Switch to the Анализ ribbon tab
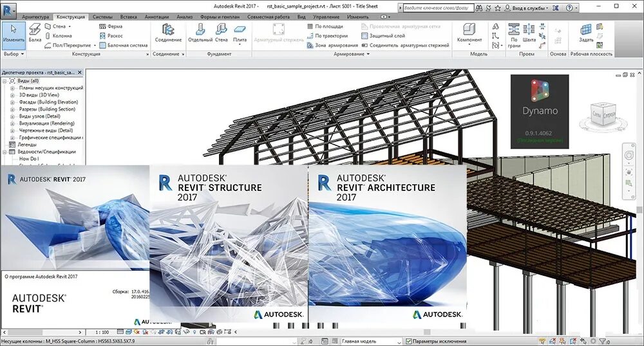 tap(184, 17)
